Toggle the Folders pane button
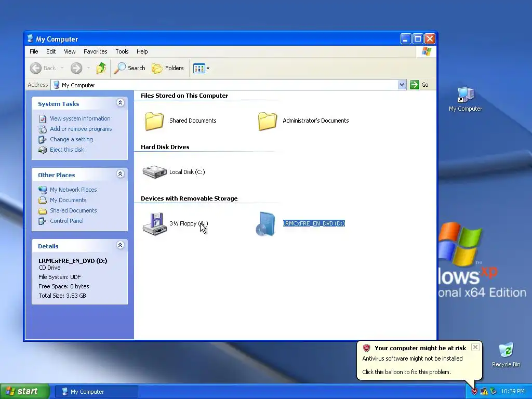Screen dimensions: 532x399 [x=168, y=68]
